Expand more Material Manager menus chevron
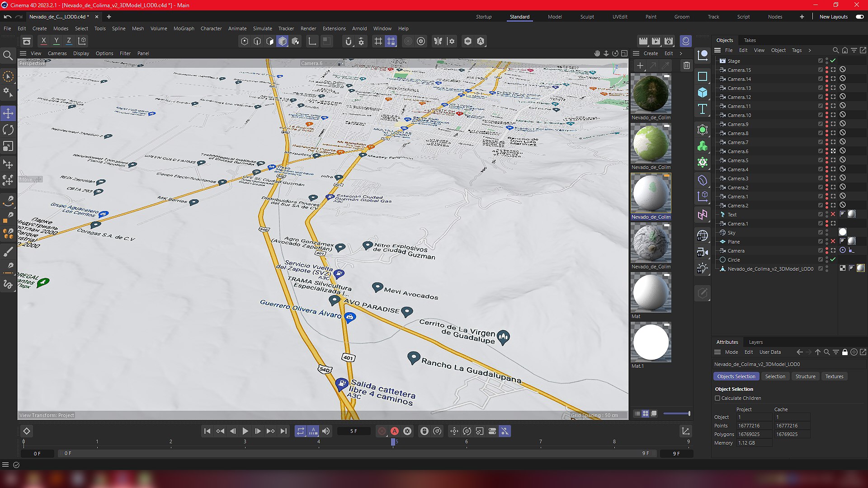The width and height of the screenshot is (868, 488). [681, 53]
